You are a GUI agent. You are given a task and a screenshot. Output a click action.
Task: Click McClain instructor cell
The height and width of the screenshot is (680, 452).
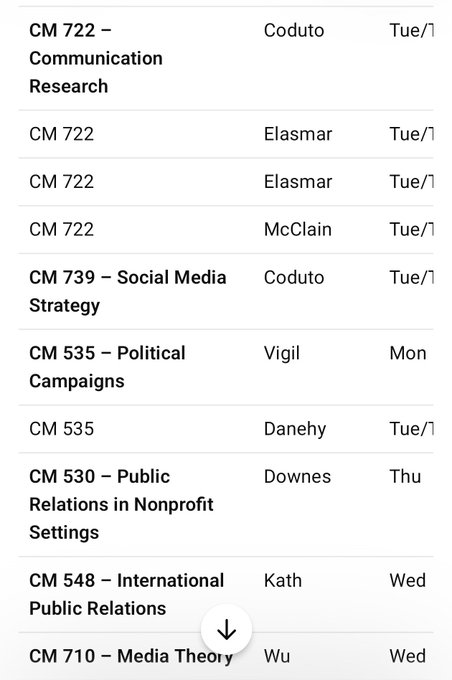(298, 229)
